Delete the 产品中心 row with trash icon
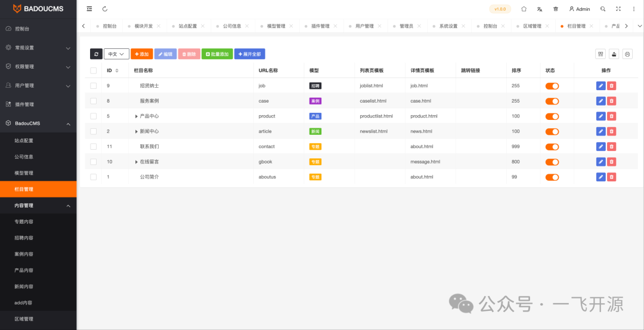 pos(612,116)
